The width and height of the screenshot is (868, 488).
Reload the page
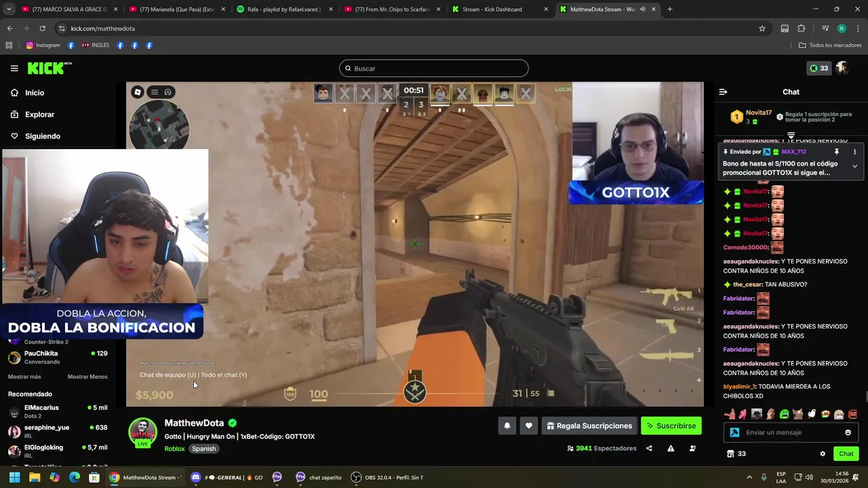(x=42, y=28)
